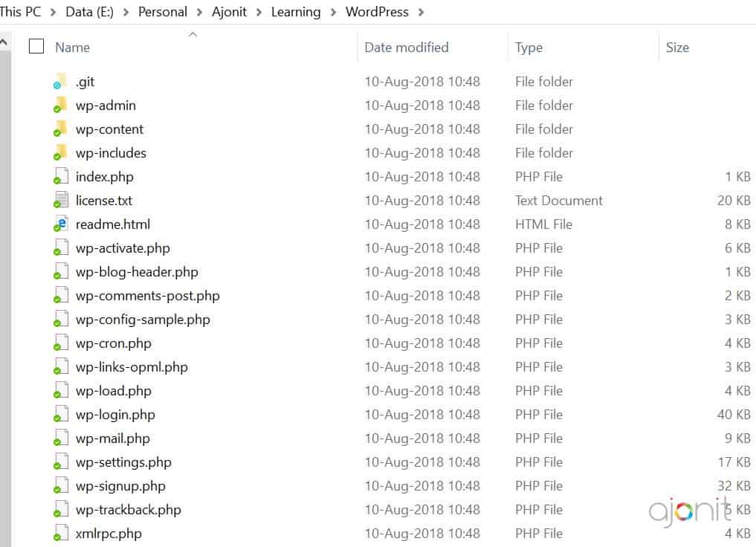The image size is (756, 547).
Task: Click the wp-mail.php file icon
Action: (60, 438)
